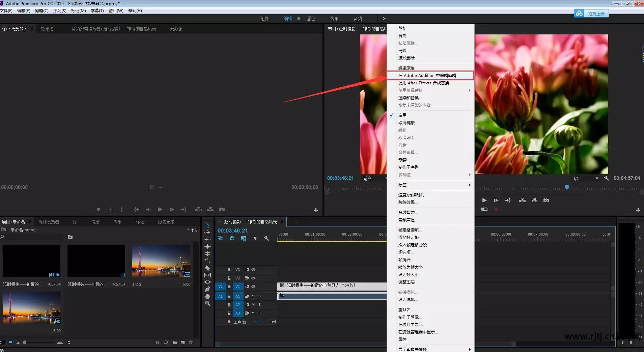The height and width of the screenshot is (352, 644).
Task: Click Export Frame camera in Program monitor
Action: (x=546, y=200)
